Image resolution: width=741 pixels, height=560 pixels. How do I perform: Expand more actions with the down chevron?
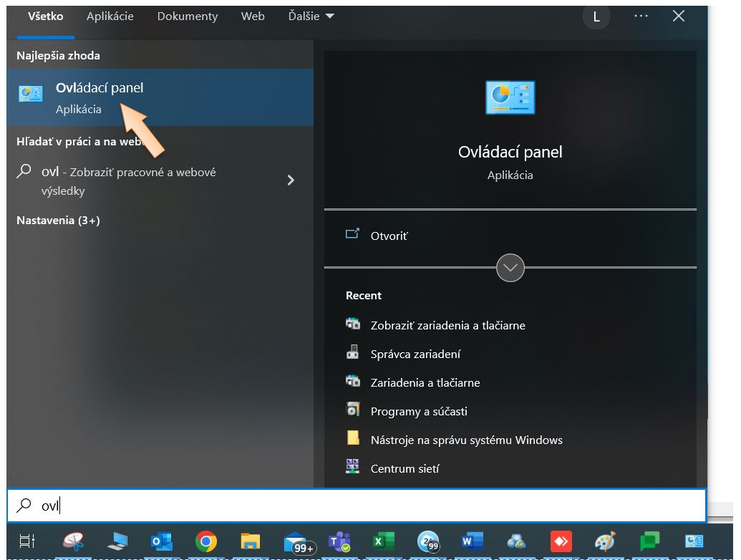tap(510, 268)
